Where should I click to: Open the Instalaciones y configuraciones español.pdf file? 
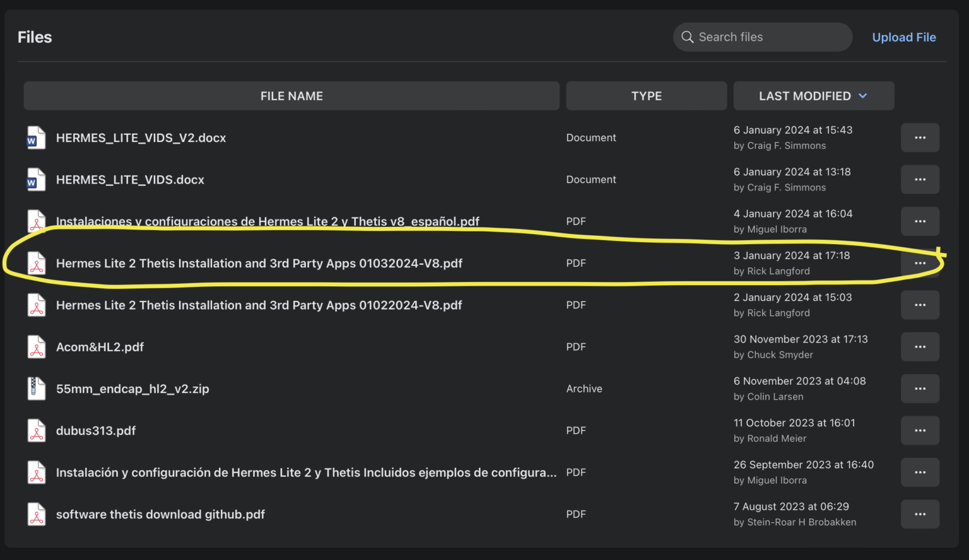coord(267,221)
